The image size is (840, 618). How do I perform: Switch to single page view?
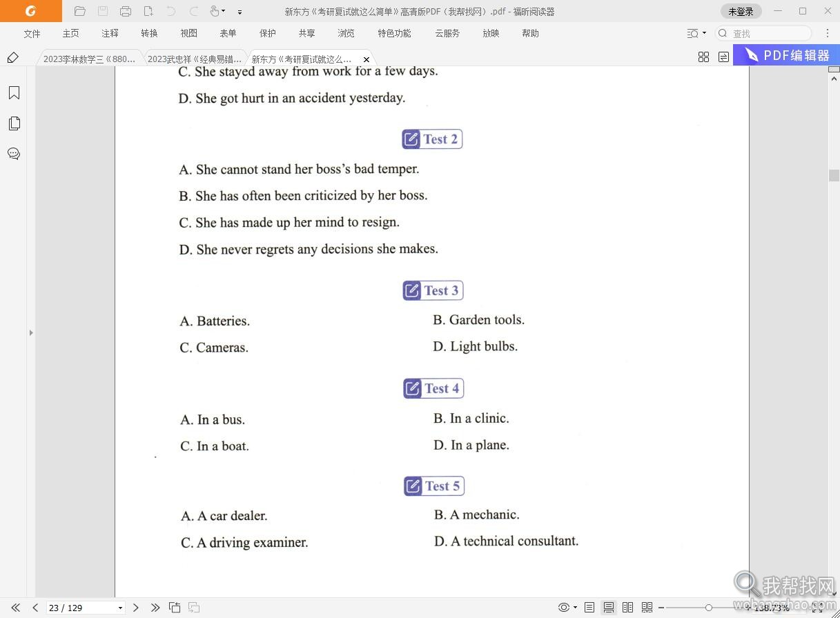(x=589, y=608)
